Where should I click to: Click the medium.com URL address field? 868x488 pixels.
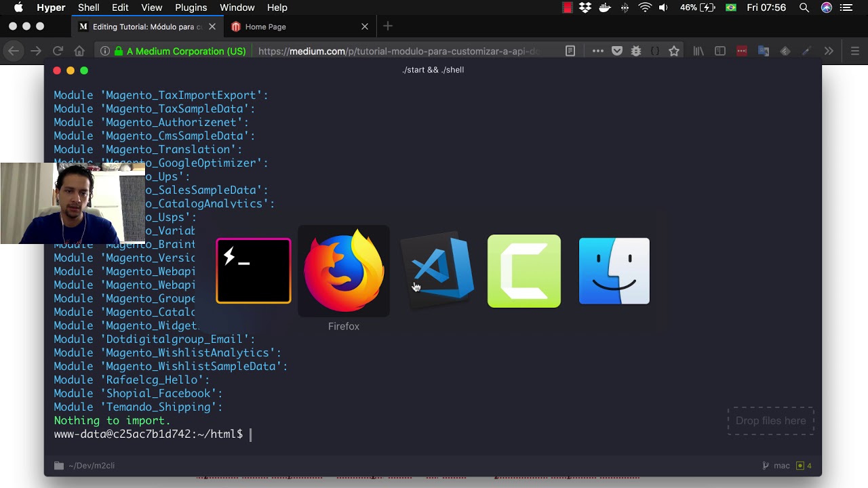[400, 51]
